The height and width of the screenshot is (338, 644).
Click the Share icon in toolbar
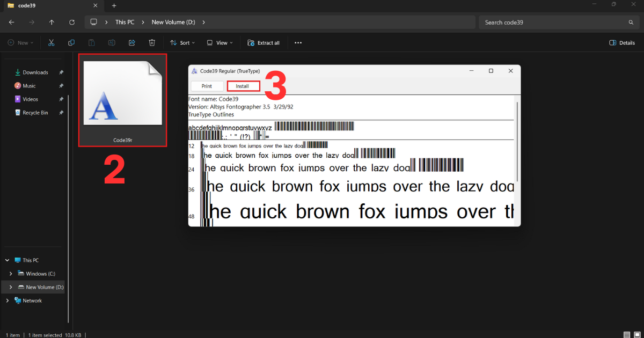coord(132,43)
